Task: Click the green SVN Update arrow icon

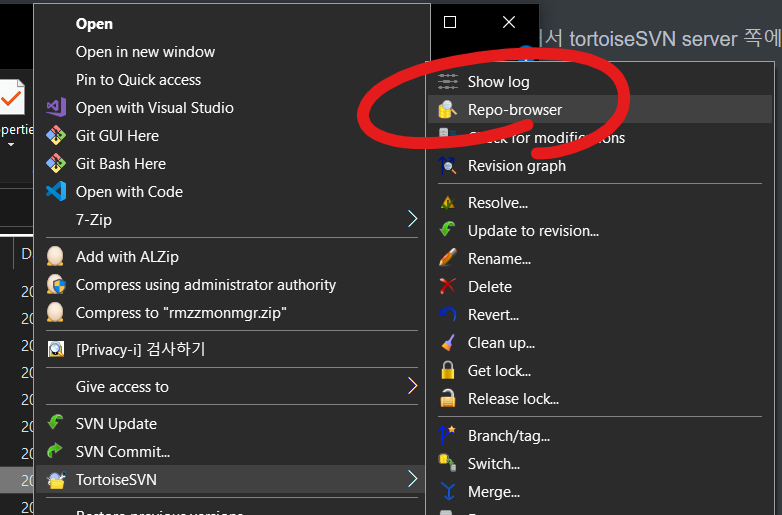Action: pos(55,423)
